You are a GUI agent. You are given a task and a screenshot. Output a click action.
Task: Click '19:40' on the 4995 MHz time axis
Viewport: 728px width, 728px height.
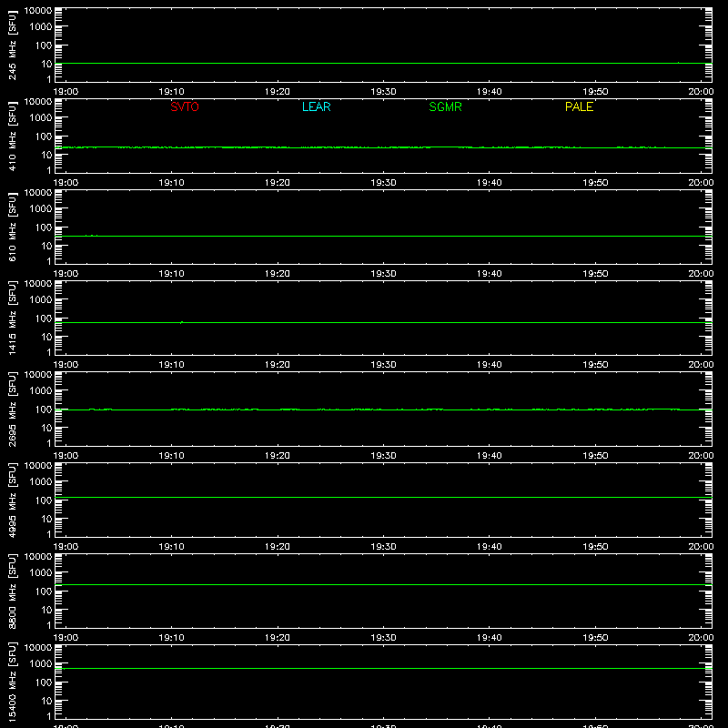(x=490, y=547)
